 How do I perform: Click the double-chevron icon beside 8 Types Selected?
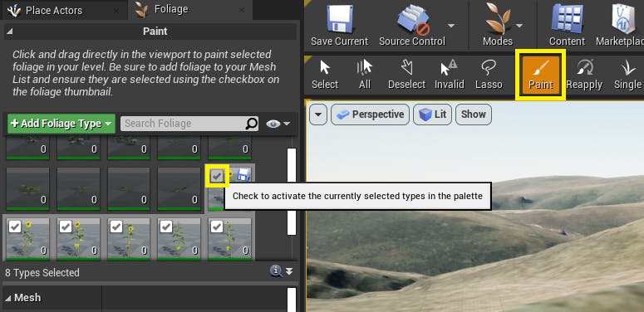[289, 271]
